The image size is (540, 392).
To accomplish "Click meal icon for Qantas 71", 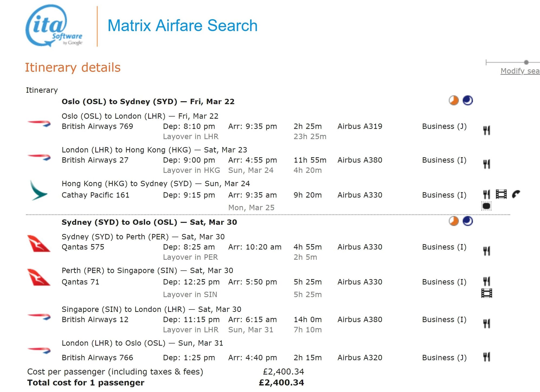I will pos(487,281).
